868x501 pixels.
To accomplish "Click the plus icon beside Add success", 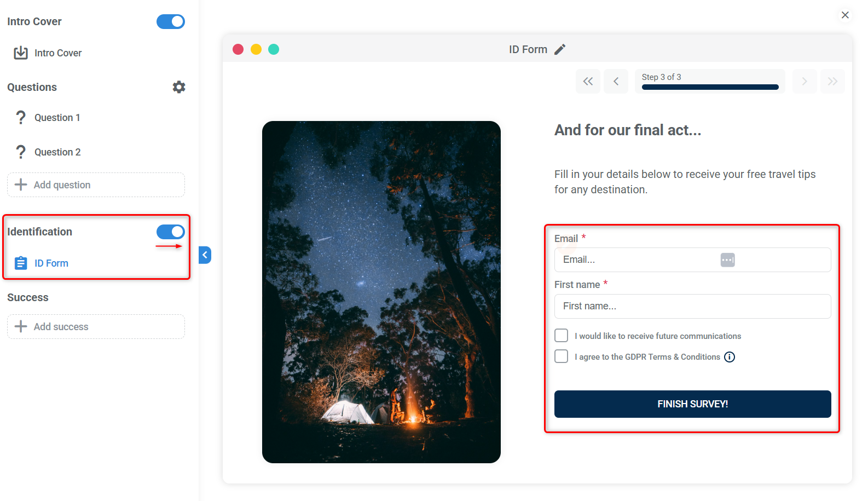I will 21,326.
